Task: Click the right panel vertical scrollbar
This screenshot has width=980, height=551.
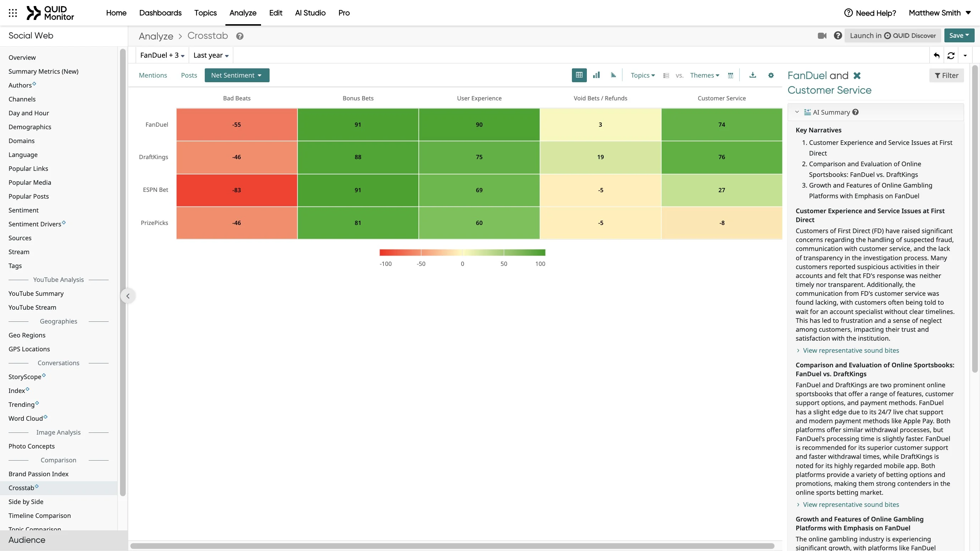Action: [975, 219]
